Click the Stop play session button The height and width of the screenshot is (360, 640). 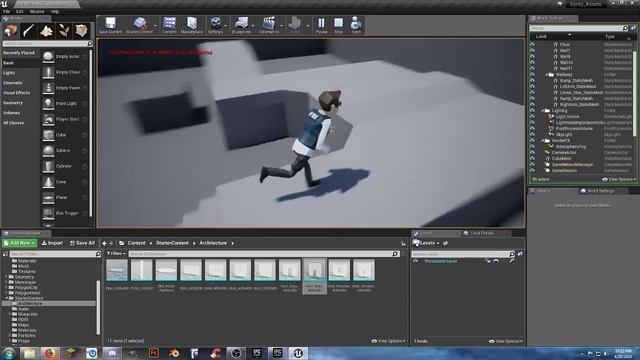338,25
